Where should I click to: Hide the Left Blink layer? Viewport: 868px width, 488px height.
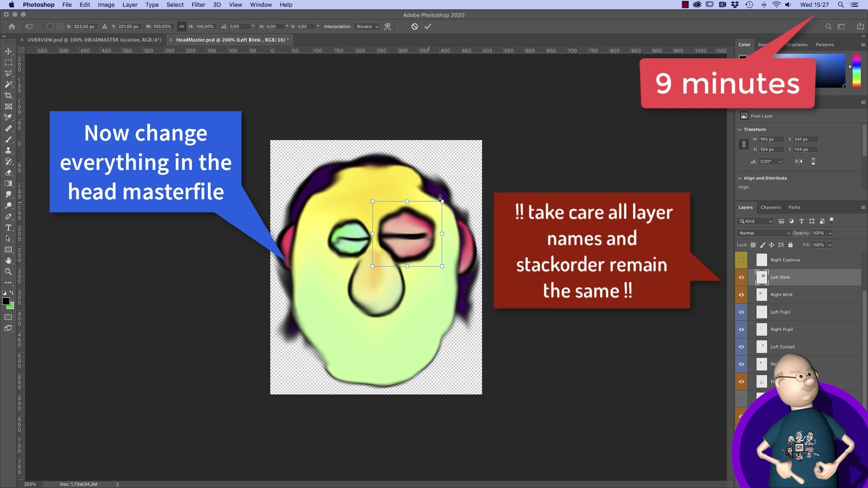point(741,277)
